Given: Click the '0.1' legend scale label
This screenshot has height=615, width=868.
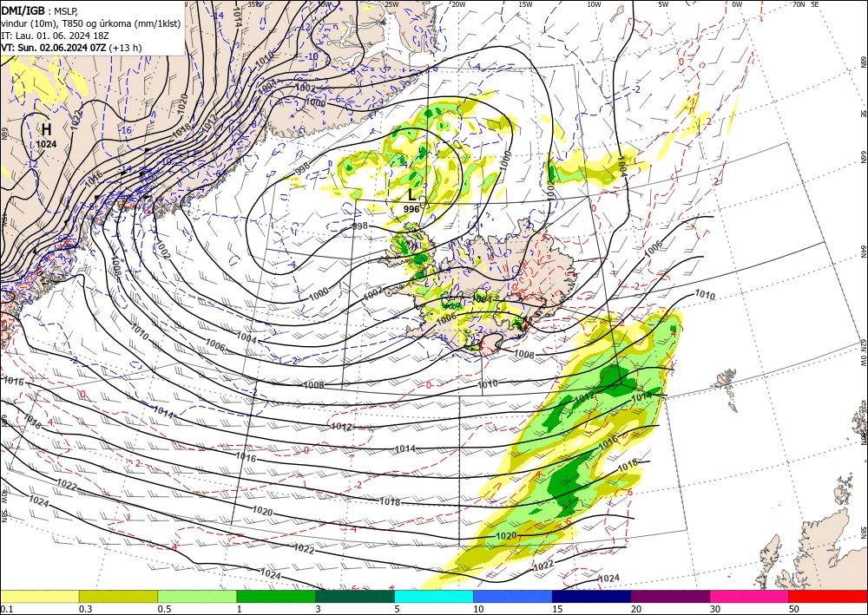Looking at the screenshot, I should (x=5, y=609).
